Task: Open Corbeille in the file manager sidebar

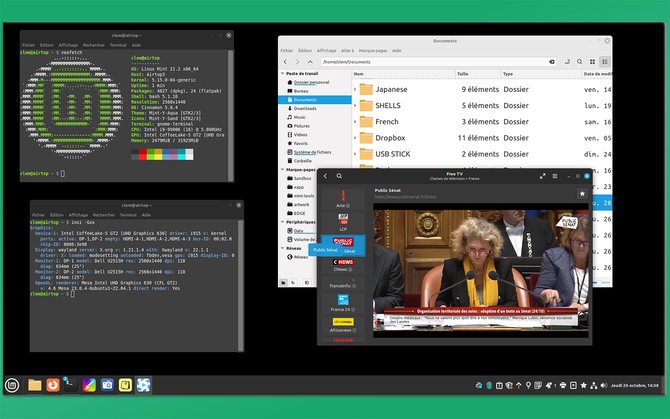Action: (x=303, y=161)
